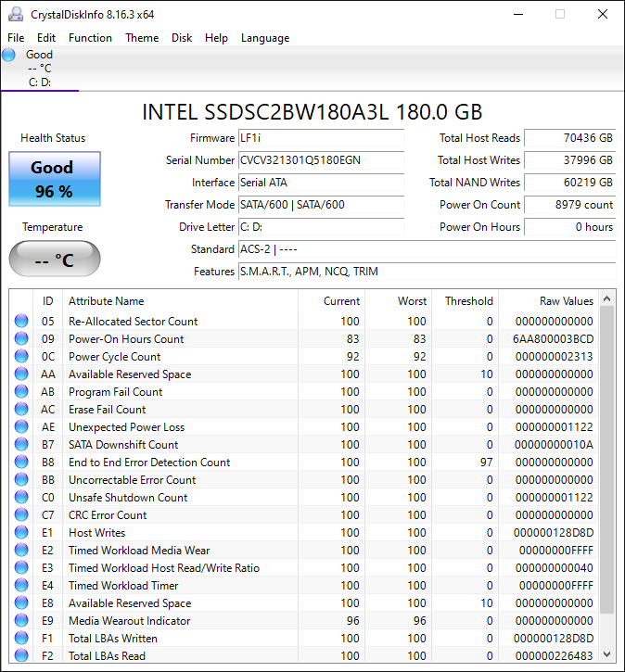The height and width of the screenshot is (672, 625).
Task: Click the Good status orb for drive C: D:
Action: (x=8, y=55)
